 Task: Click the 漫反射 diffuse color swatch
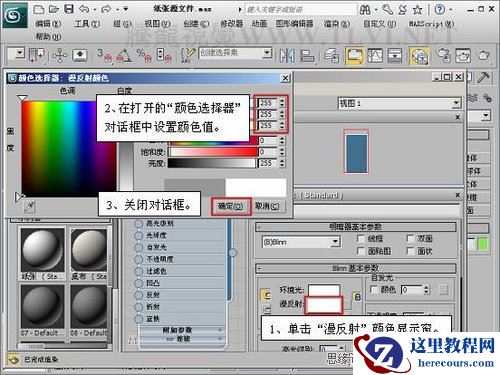pyautogui.click(x=323, y=305)
